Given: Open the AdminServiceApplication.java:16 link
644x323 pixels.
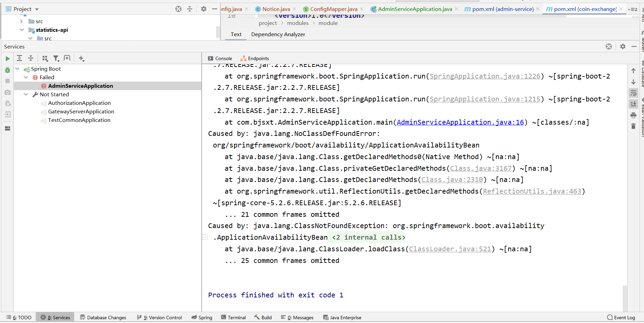Looking at the screenshot, I should 460,122.
